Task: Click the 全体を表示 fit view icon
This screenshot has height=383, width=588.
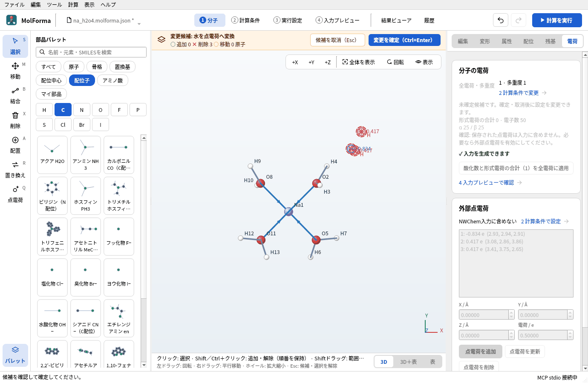Action: coord(345,62)
